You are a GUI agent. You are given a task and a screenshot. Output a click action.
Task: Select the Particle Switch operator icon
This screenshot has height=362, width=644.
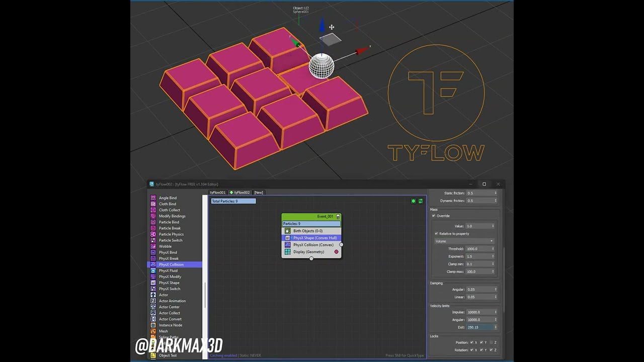153,240
